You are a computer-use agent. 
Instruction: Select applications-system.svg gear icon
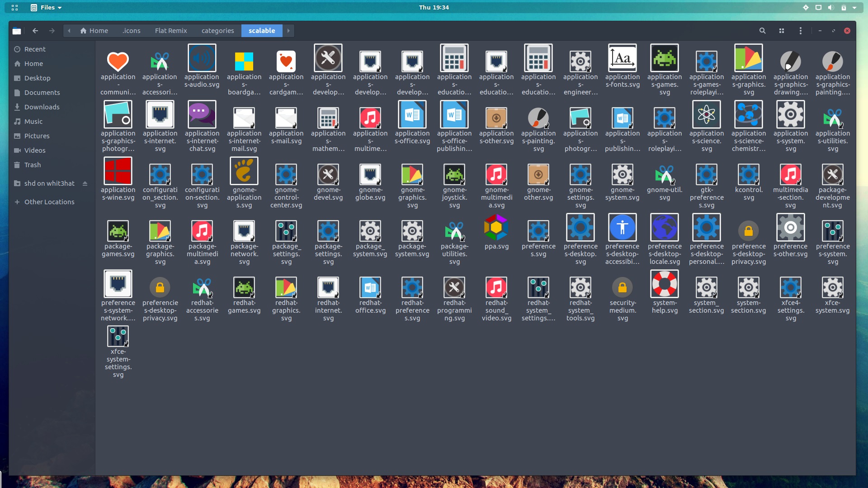[790, 115]
